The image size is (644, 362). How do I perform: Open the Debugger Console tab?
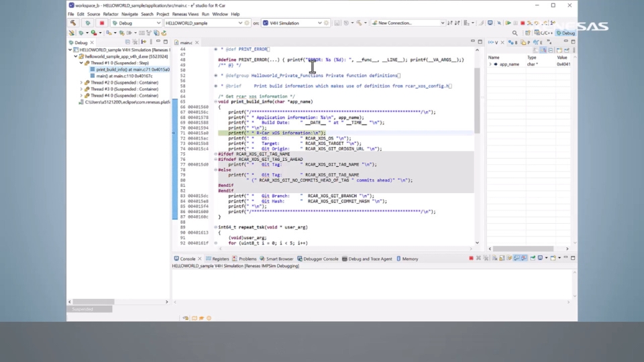pyautogui.click(x=318, y=259)
